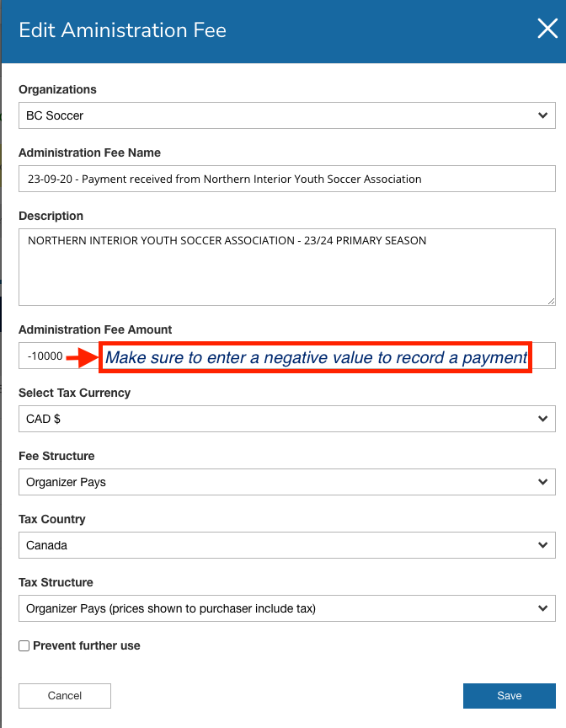Click the dialog title text
Viewport: 566px width, 728px height.
point(122,31)
